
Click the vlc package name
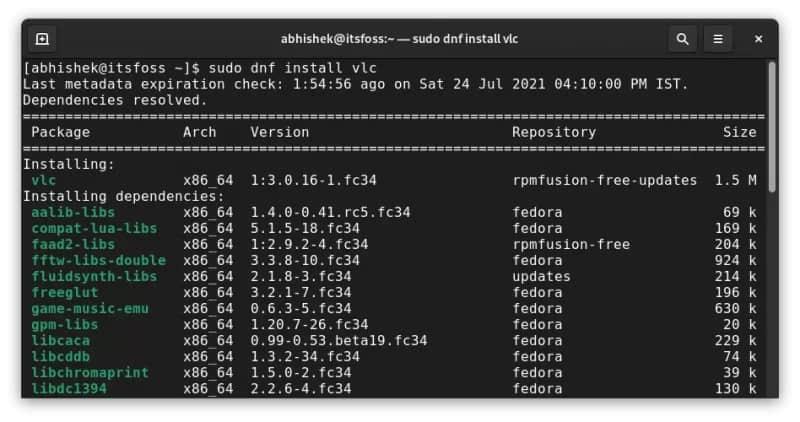[44, 180]
